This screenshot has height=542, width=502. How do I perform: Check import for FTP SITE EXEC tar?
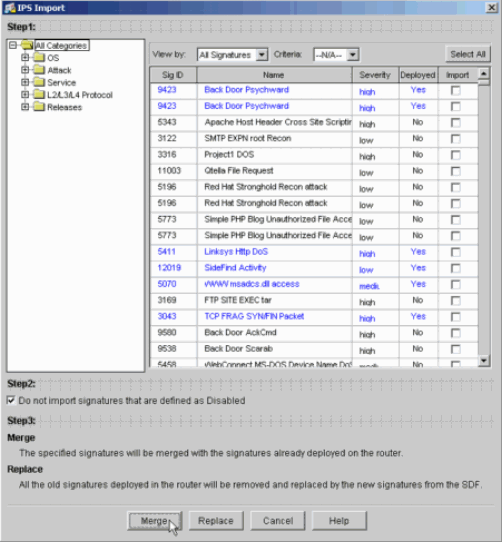456,301
